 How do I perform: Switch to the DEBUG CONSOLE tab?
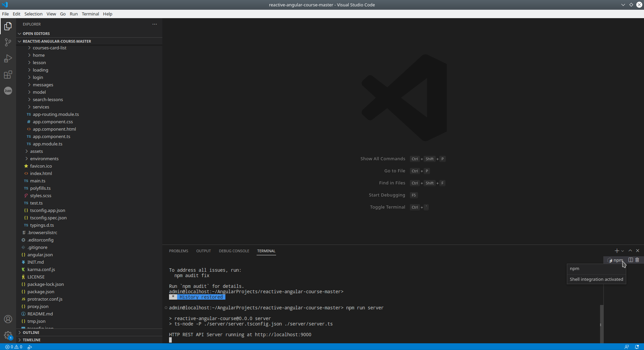(234, 251)
